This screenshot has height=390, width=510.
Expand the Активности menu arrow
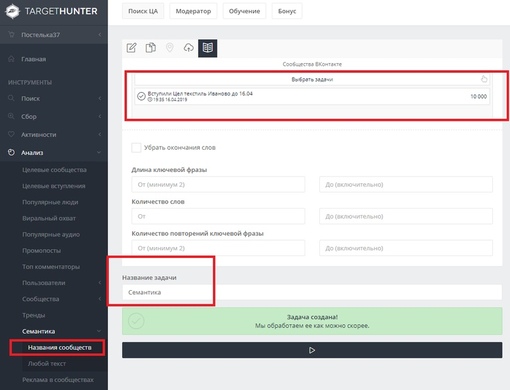click(x=99, y=134)
